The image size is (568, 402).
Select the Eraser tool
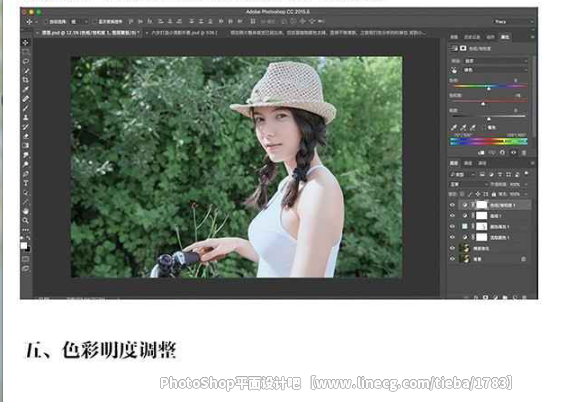click(x=25, y=137)
